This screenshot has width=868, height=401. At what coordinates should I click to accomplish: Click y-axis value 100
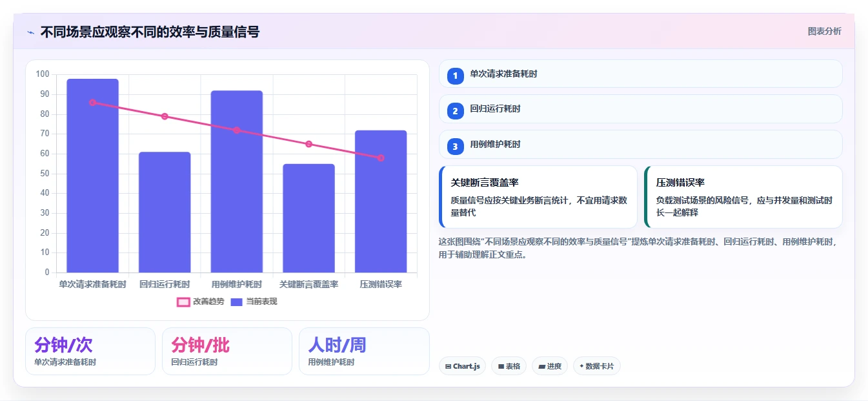point(43,74)
